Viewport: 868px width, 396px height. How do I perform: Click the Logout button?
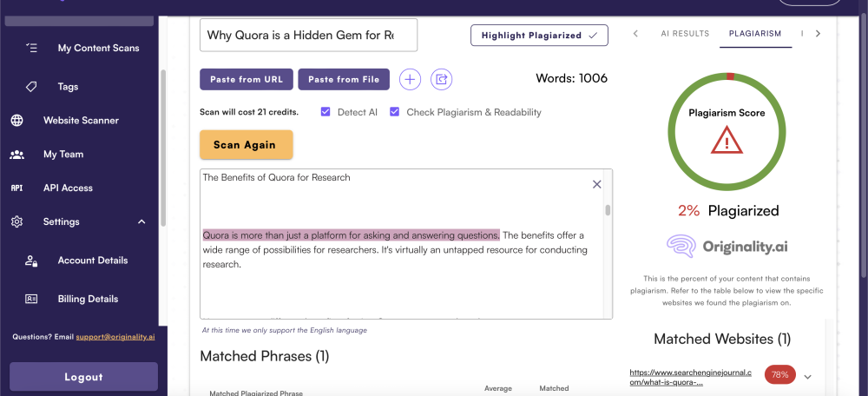pos(83,377)
